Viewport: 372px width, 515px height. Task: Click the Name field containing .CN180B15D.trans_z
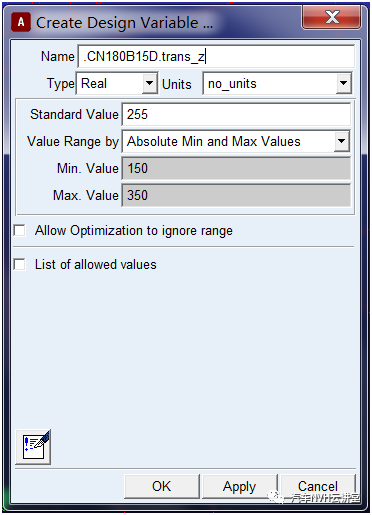pos(216,57)
